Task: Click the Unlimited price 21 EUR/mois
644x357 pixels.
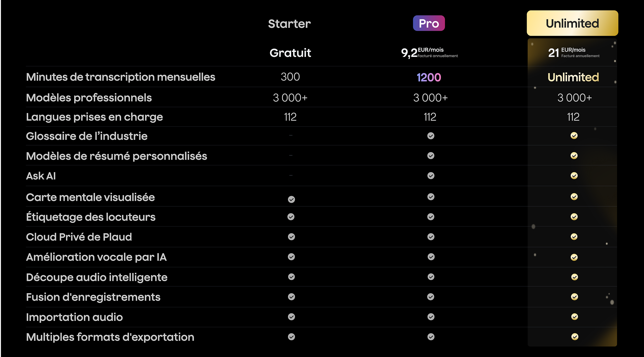Action: coord(574,53)
